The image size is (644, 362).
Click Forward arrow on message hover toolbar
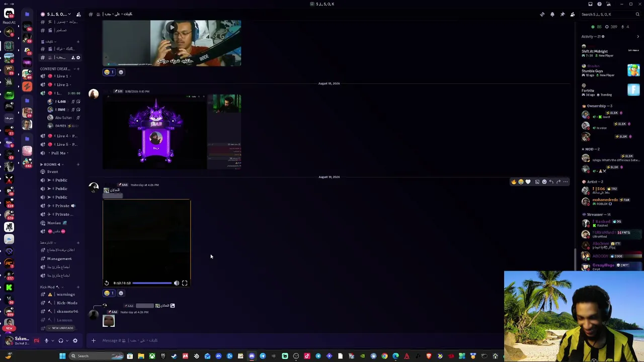coord(558,182)
